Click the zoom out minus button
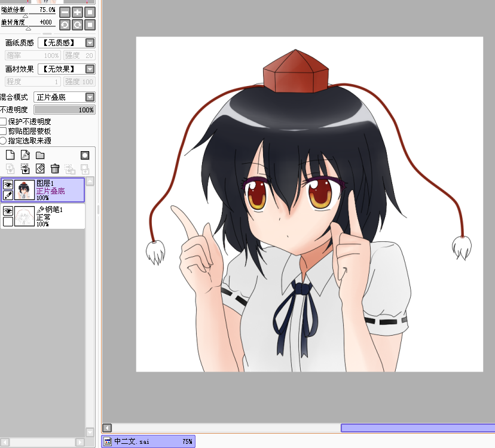Screen dimensions: 495x448 [65, 13]
